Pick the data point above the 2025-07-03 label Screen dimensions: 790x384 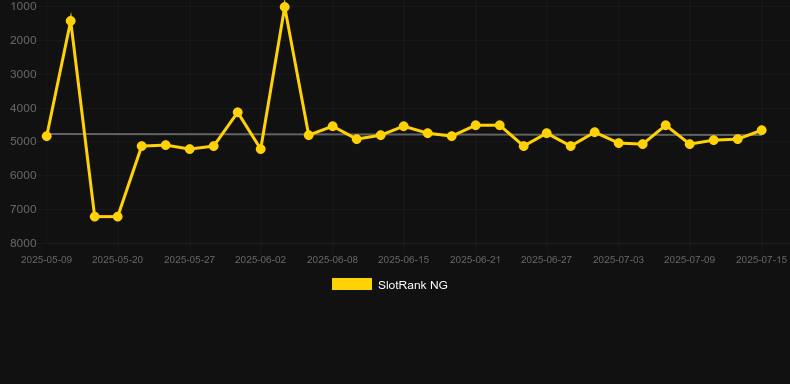[x=619, y=143]
